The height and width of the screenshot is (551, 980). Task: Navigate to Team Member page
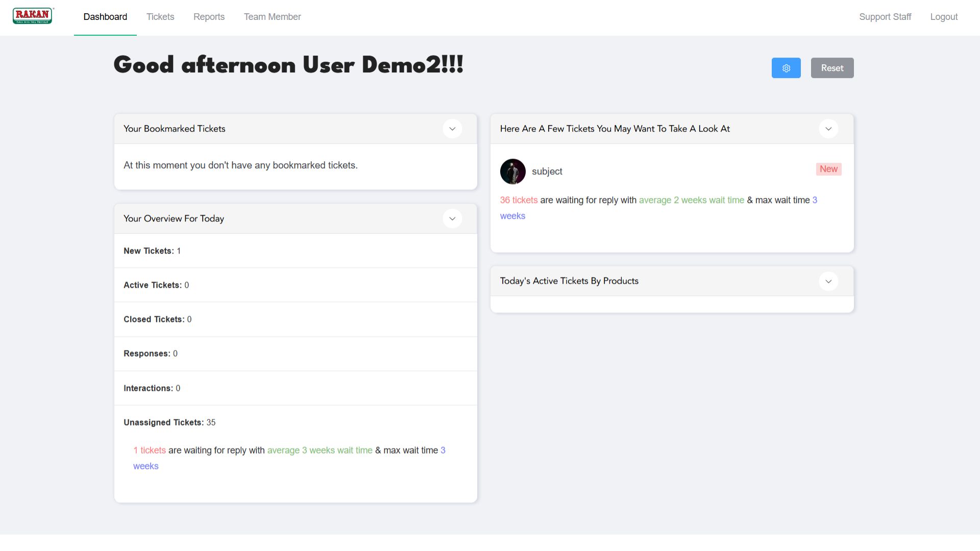coord(272,17)
